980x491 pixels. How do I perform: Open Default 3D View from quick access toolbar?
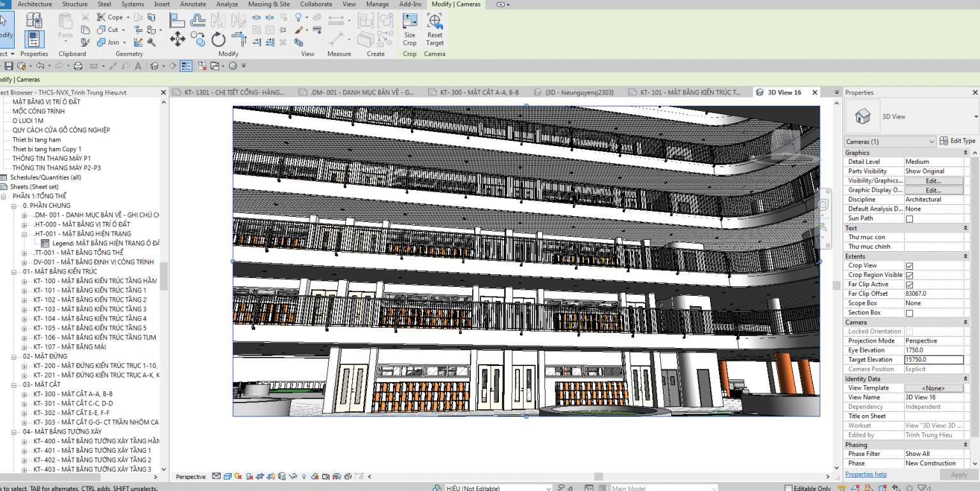coord(153,65)
